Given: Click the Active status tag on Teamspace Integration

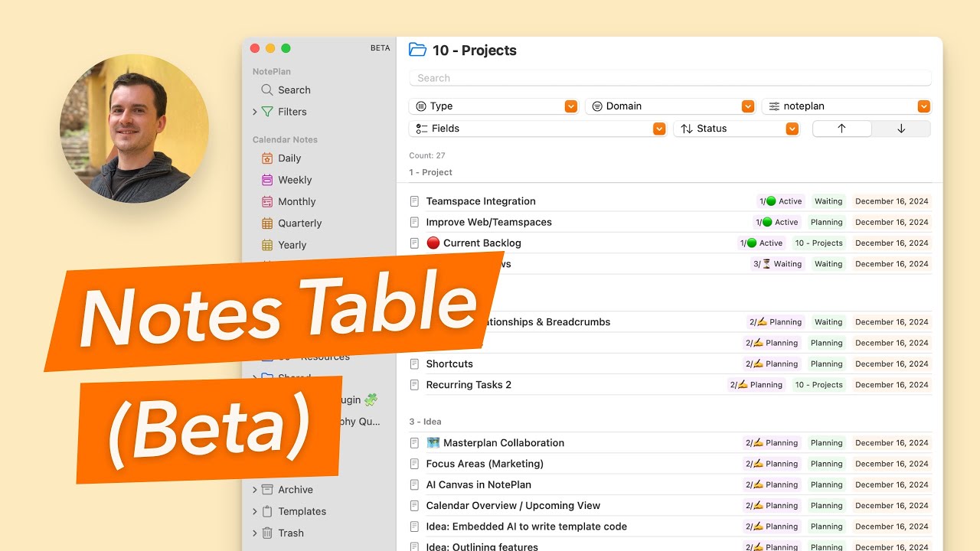Looking at the screenshot, I should click(x=781, y=201).
